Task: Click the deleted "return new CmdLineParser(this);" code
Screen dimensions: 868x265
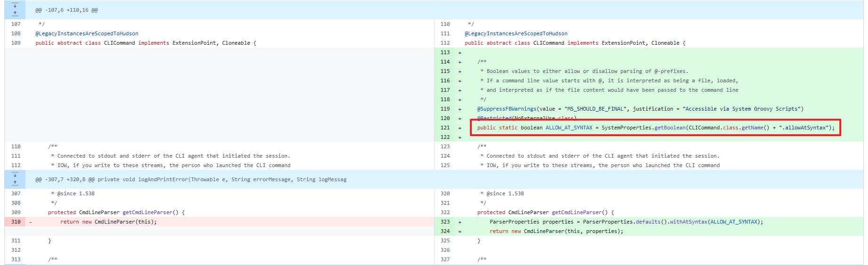Action: [108, 222]
